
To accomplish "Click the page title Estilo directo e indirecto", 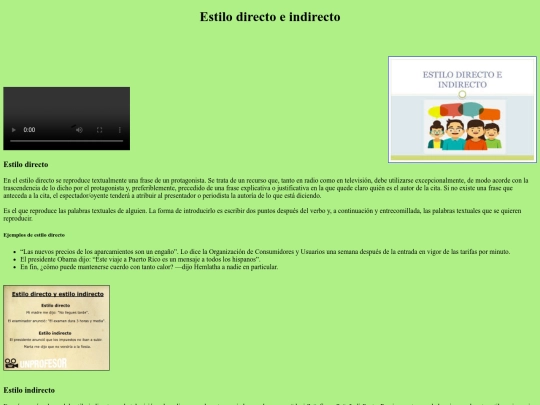I will [270, 17].
